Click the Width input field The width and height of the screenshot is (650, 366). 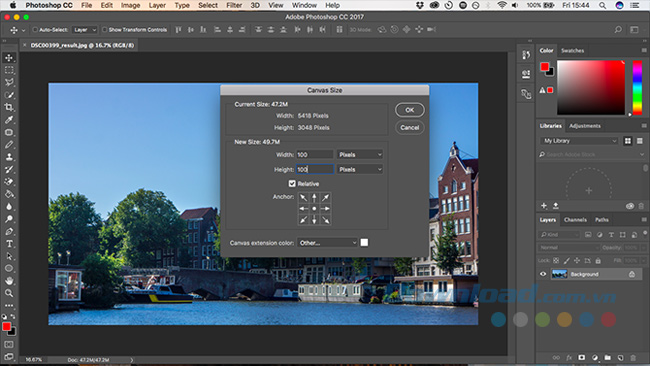tap(315, 155)
